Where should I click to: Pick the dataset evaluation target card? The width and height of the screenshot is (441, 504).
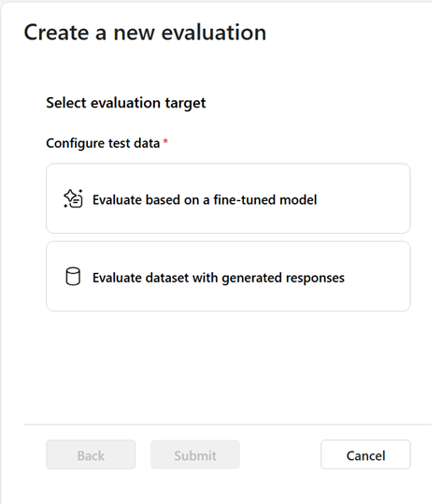pos(228,277)
